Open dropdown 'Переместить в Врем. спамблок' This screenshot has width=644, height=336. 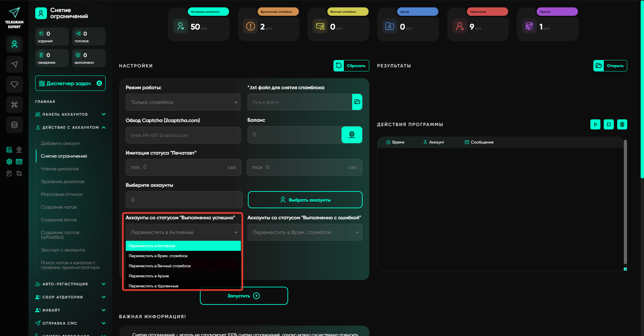(305, 232)
